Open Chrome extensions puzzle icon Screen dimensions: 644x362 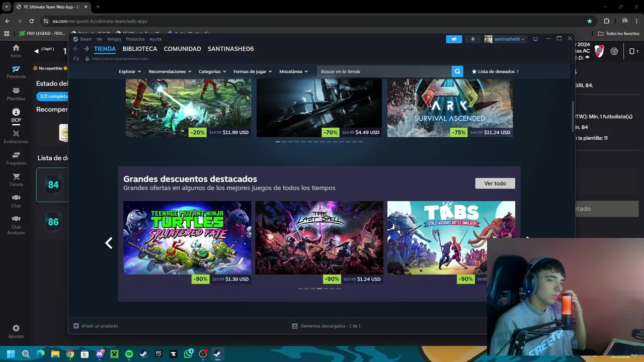[606, 21]
